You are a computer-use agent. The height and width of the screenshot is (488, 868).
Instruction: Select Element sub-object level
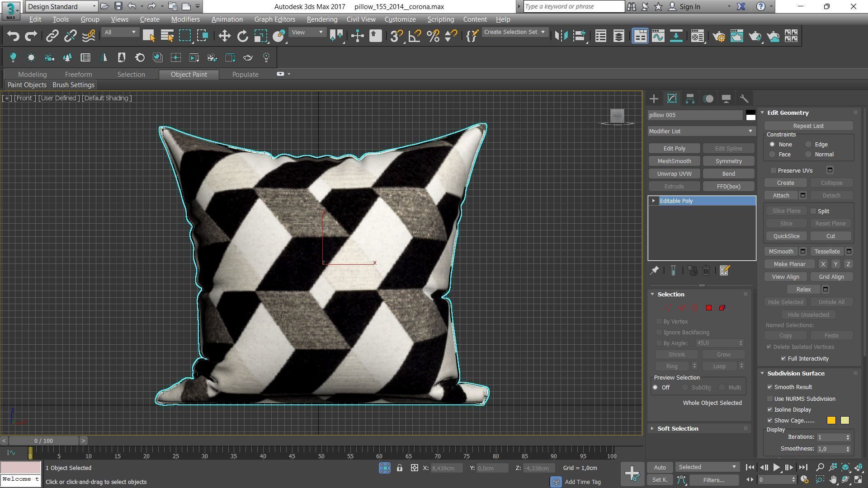click(x=722, y=308)
